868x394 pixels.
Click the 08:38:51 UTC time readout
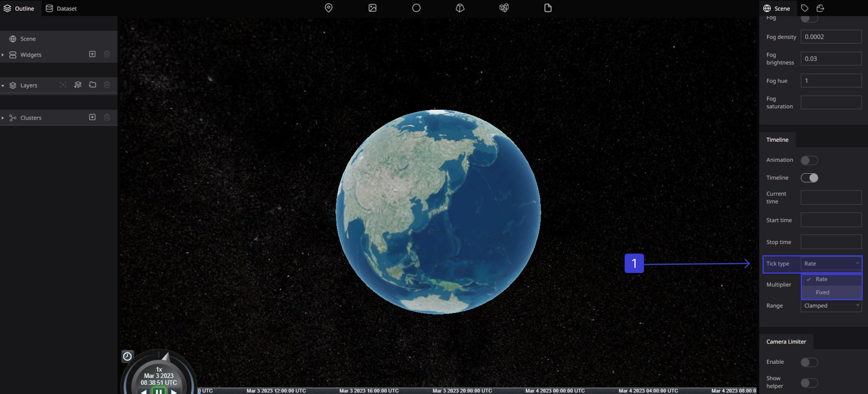pos(159,383)
